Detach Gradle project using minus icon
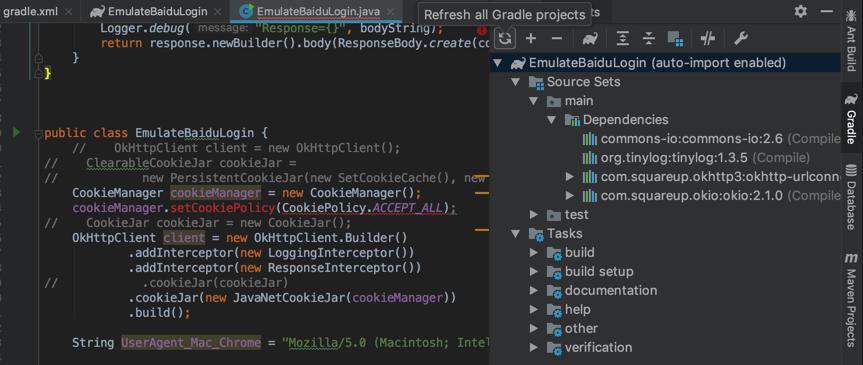This screenshot has width=863, height=365. (557, 39)
